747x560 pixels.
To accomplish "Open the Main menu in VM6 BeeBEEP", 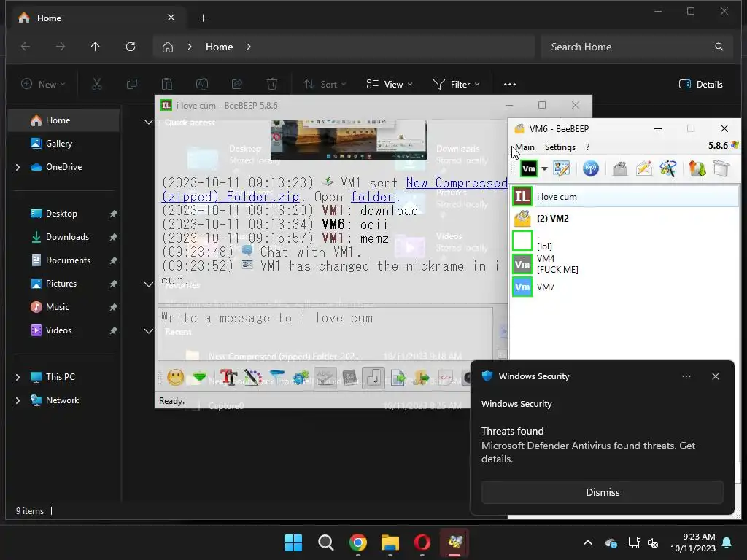I will click(x=525, y=147).
